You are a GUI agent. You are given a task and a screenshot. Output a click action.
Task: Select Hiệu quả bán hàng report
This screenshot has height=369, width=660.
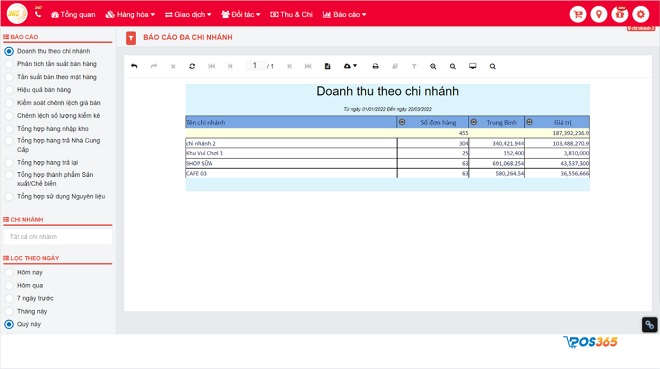[x=38, y=90]
